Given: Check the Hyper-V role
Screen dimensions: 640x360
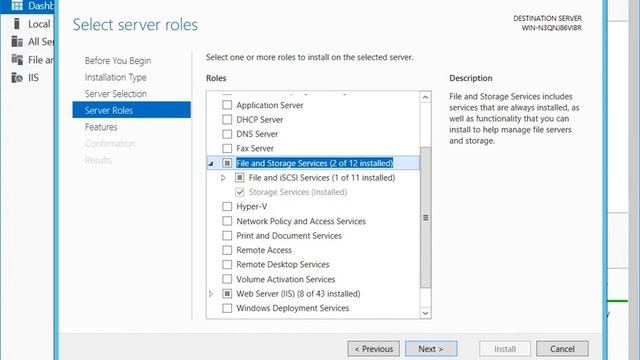Looking at the screenshot, I should click(227, 207).
